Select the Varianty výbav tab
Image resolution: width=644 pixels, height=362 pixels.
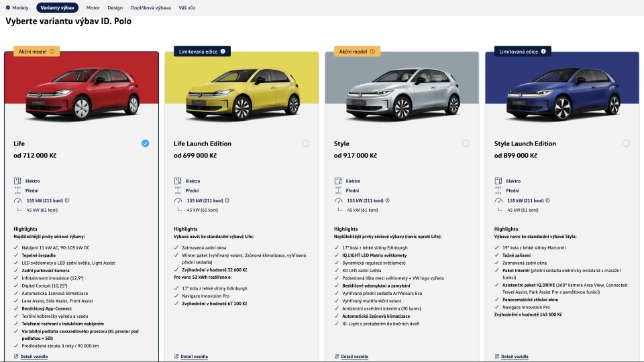[x=57, y=8]
